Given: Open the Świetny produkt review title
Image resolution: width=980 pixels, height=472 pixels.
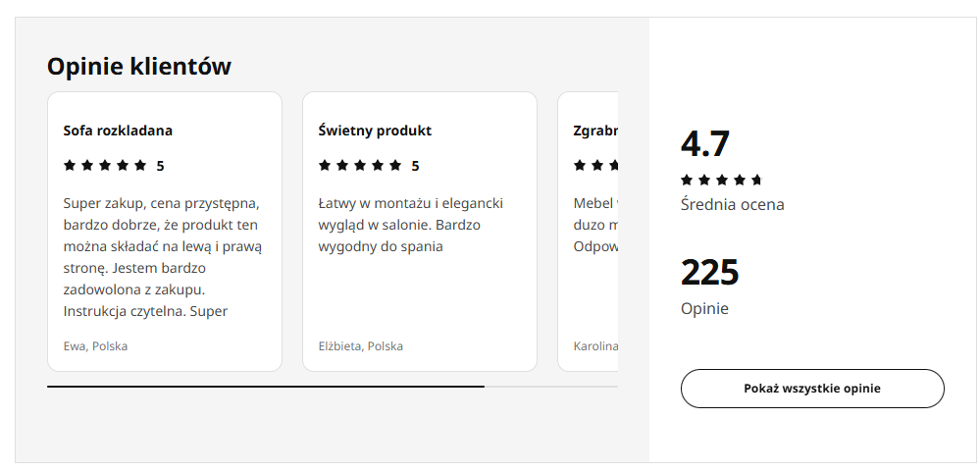Looking at the screenshot, I should [x=375, y=131].
